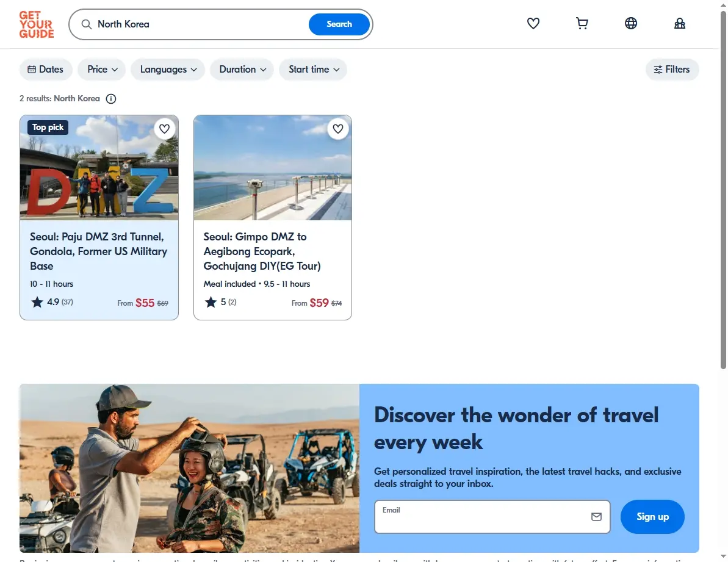Add Paju DMZ 3rd Tunnel tour to wishlist
The image size is (728, 562).
click(164, 129)
